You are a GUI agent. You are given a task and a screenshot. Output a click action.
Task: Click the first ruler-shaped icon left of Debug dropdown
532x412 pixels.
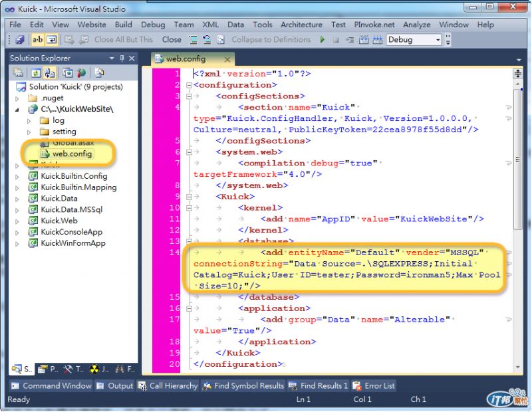click(364, 40)
